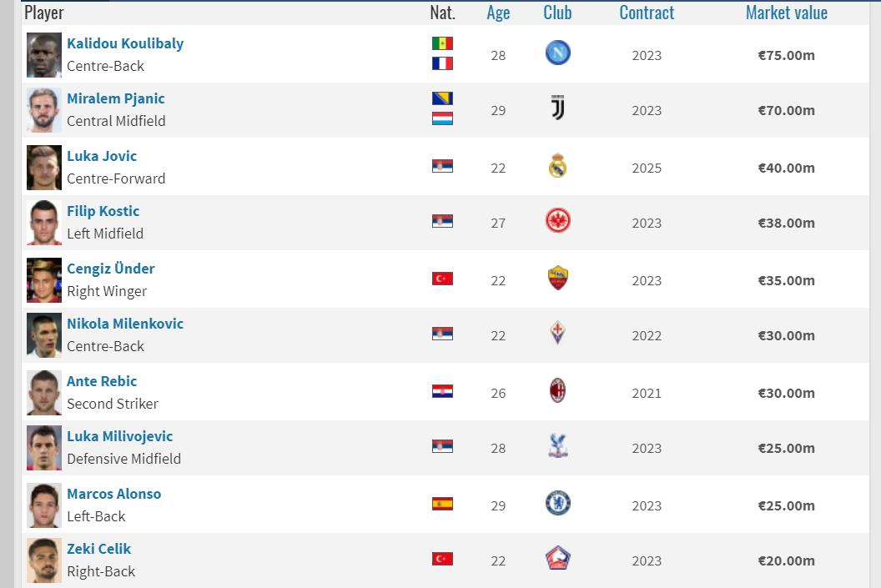
Task: Sort players by Contract column header
Action: coord(647,13)
